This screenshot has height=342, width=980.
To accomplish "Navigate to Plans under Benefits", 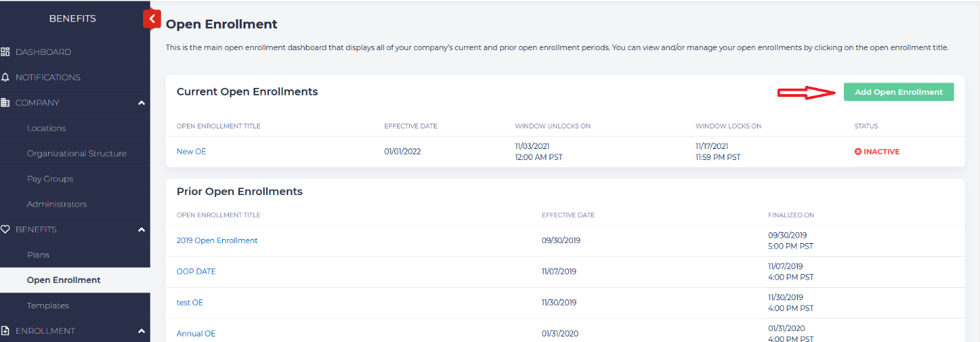I will click(x=38, y=255).
